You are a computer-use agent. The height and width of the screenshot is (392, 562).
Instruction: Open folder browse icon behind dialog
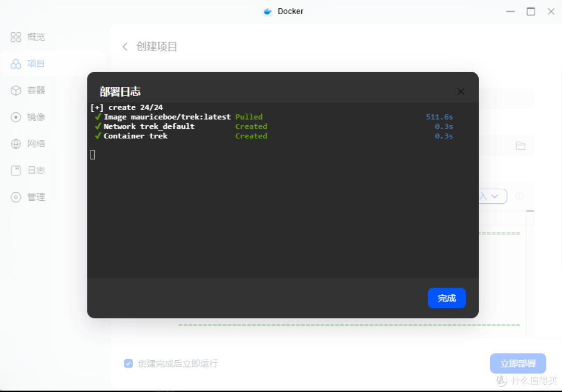[x=520, y=146]
